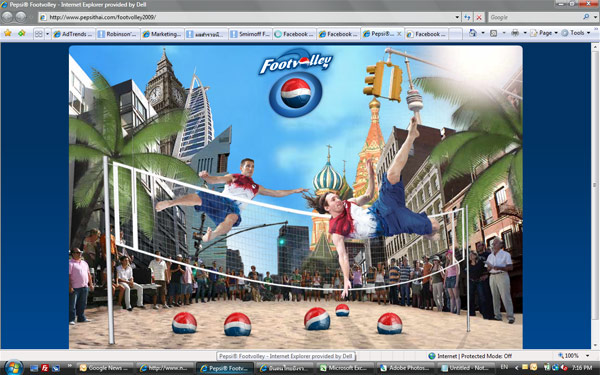Click the Refresh button beside address bar
Image resolution: width=600 pixels, height=375 pixels.
[467, 17]
